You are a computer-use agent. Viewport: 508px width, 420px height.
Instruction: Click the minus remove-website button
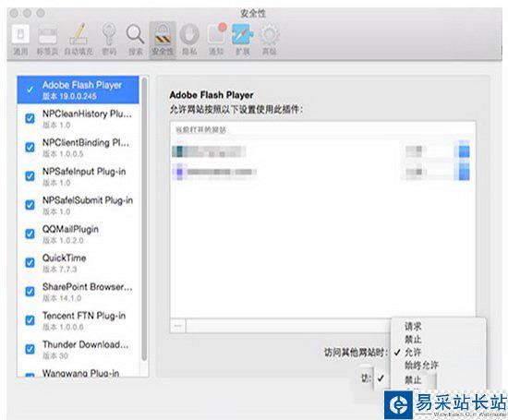(x=178, y=326)
